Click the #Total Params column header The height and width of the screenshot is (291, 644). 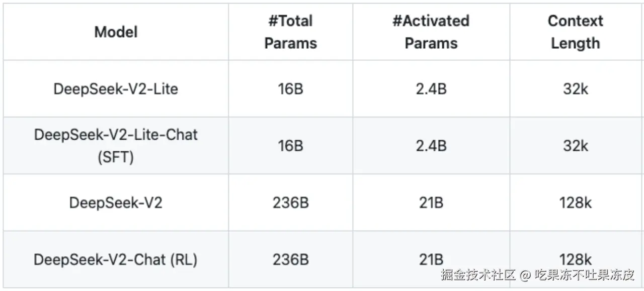click(290, 32)
